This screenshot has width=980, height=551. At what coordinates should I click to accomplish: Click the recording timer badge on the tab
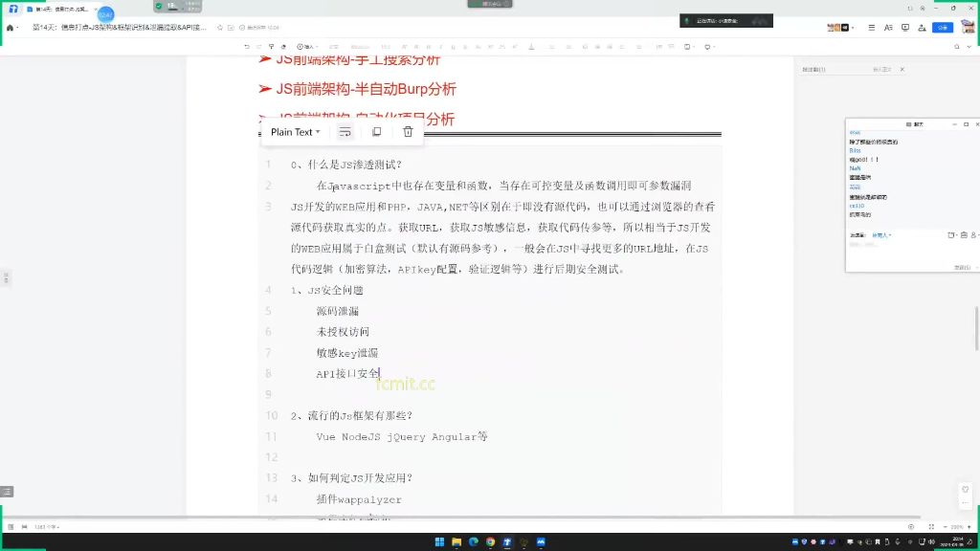click(105, 13)
